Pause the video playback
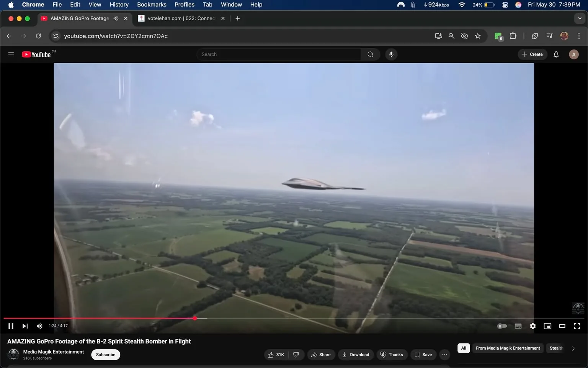This screenshot has width=588, height=368. (10, 326)
